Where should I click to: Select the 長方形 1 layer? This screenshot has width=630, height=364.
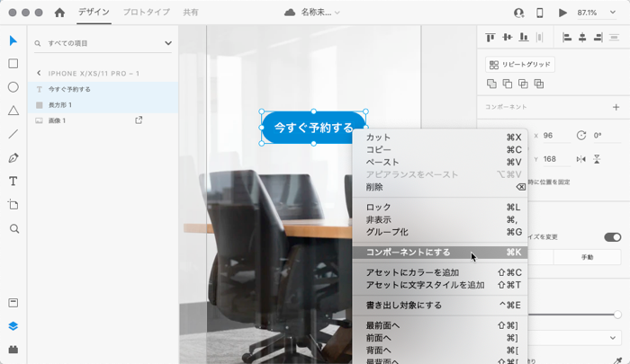(x=103, y=105)
